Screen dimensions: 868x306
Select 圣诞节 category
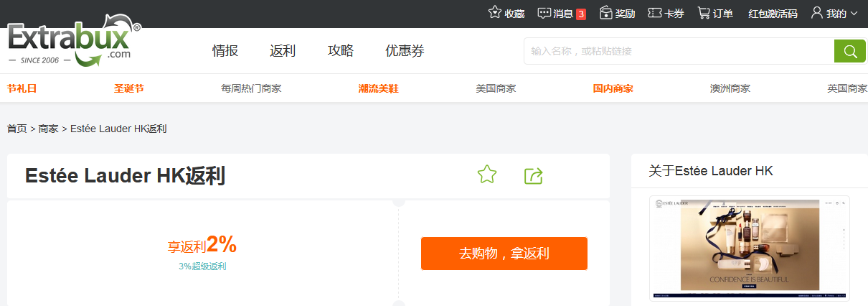point(129,89)
